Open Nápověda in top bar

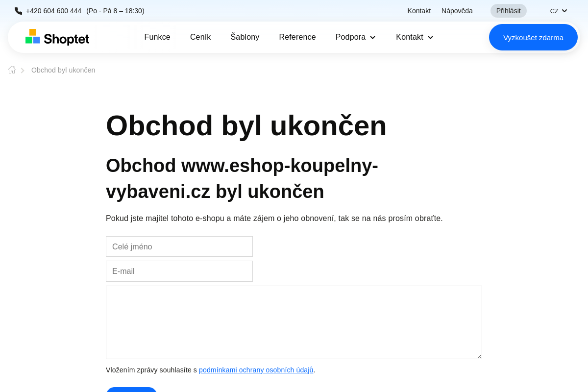[x=457, y=11]
